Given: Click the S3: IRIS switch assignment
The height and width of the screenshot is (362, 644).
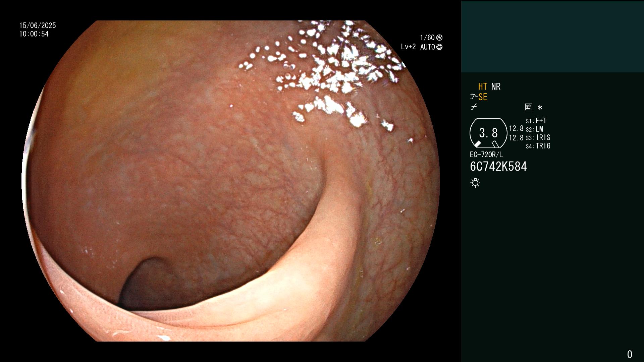Looking at the screenshot, I should click(x=538, y=138).
